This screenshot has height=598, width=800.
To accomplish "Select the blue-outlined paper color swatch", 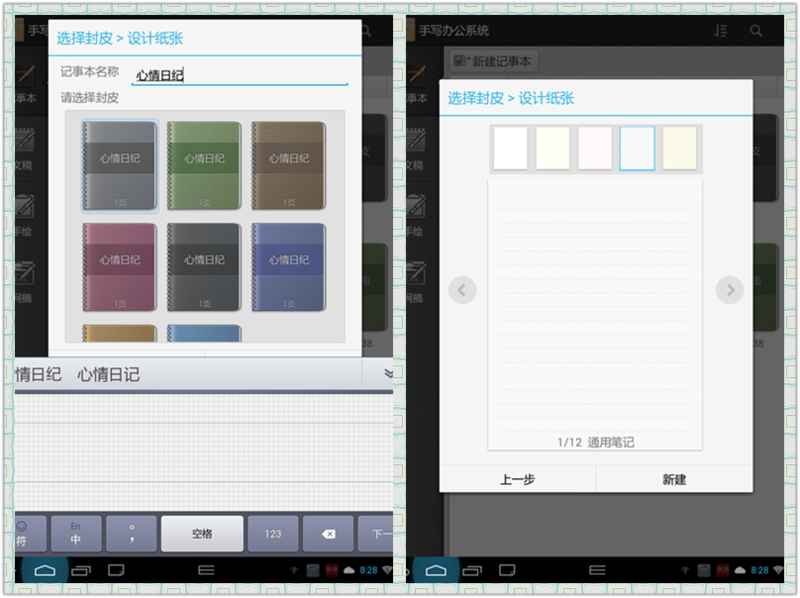I will 637,148.
